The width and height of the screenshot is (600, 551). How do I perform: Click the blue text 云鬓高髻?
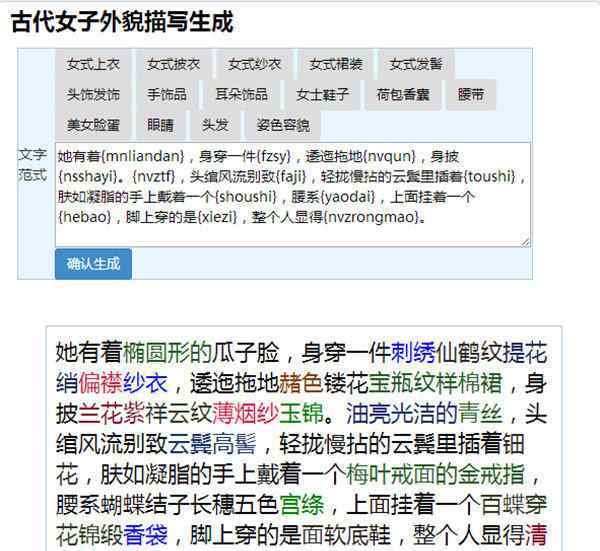coord(212,444)
